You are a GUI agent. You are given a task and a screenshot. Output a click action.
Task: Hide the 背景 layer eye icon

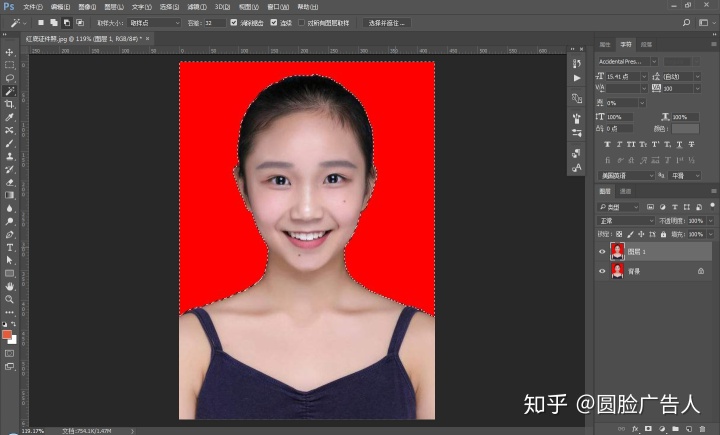point(602,271)
